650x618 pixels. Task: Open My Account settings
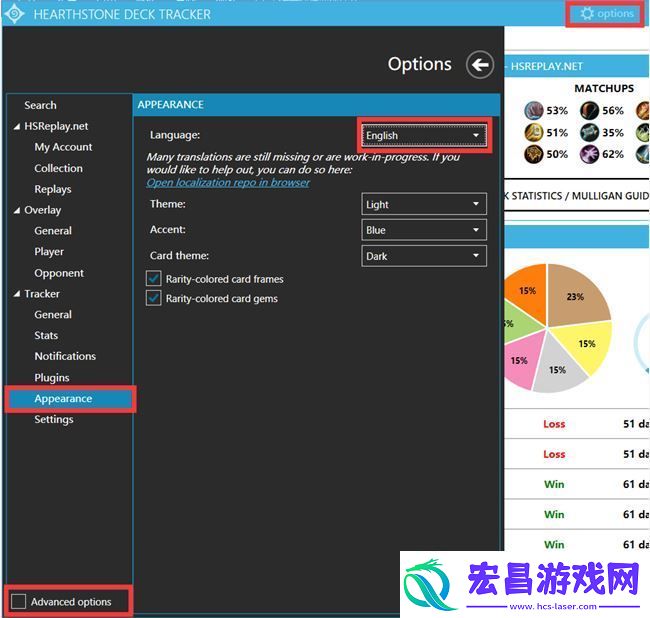[63, 147]
